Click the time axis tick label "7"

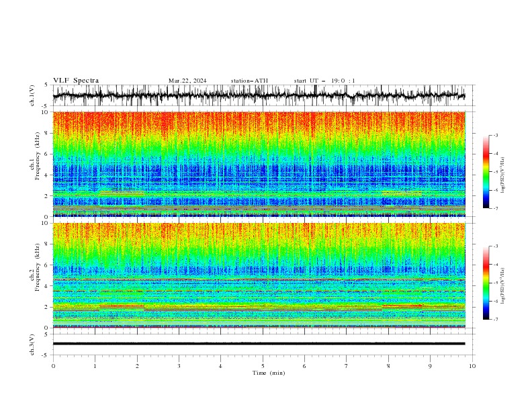coord(347,366)
